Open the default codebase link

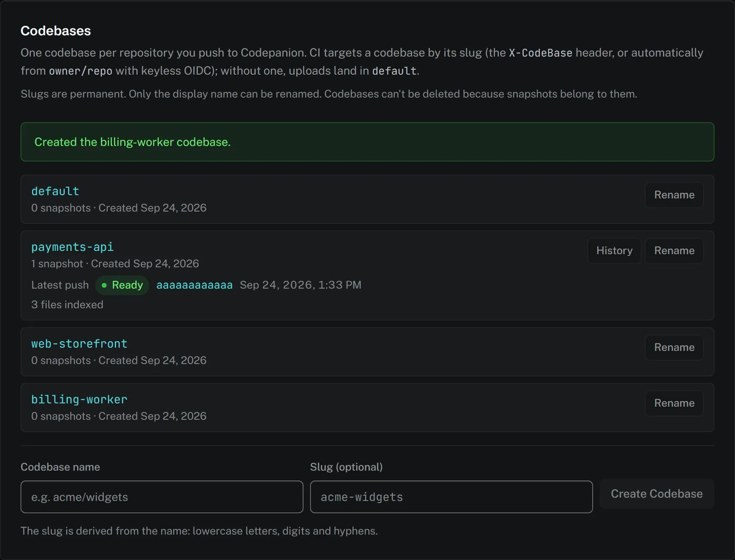point(55,191)
